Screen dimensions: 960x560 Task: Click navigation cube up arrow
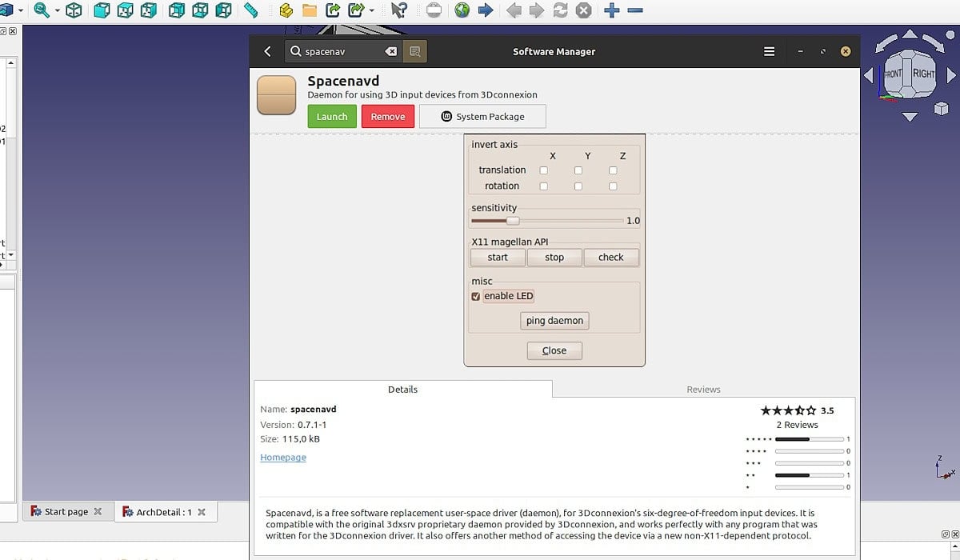tap(910, 34)
